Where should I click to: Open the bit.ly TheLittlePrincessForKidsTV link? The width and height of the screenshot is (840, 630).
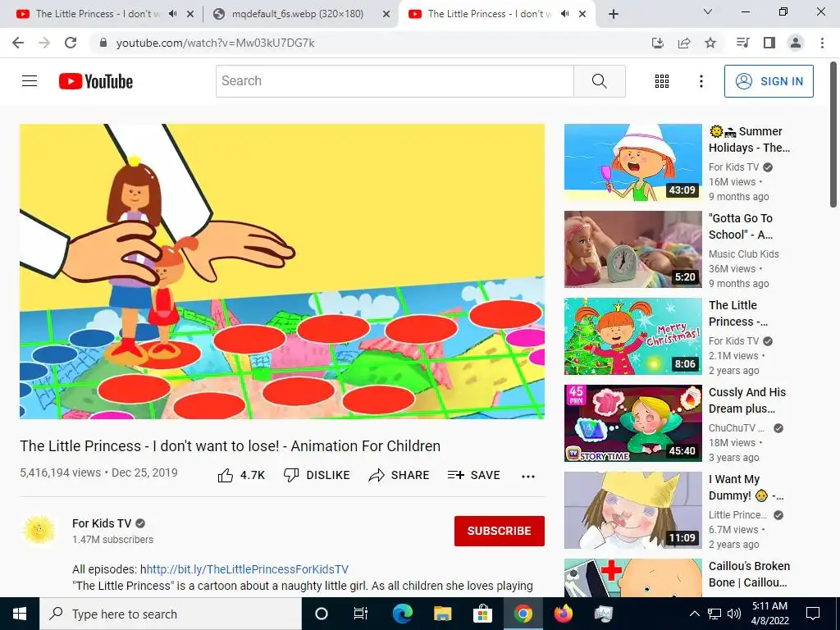tap(248, 569)
